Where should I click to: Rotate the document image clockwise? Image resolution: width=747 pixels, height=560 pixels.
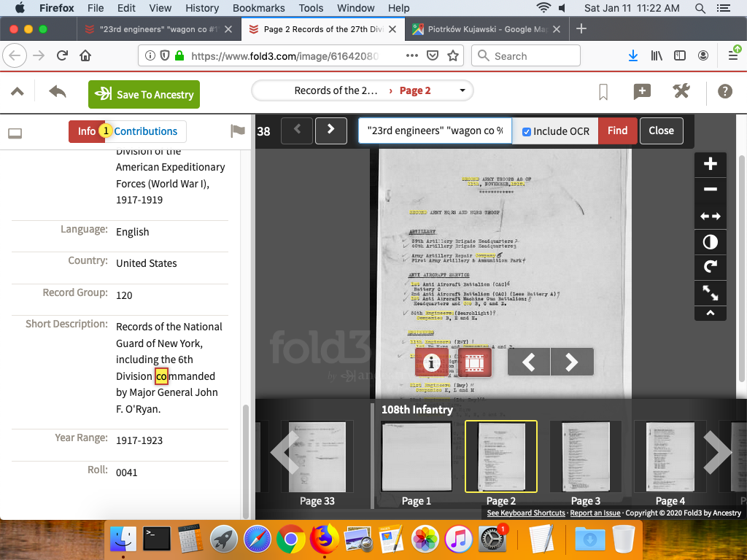710,267
